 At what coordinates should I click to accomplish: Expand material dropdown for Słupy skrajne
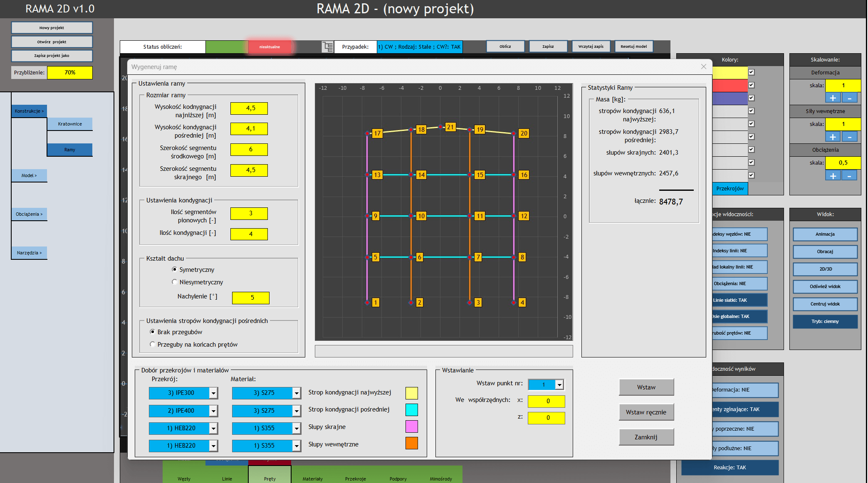point(296,428)
